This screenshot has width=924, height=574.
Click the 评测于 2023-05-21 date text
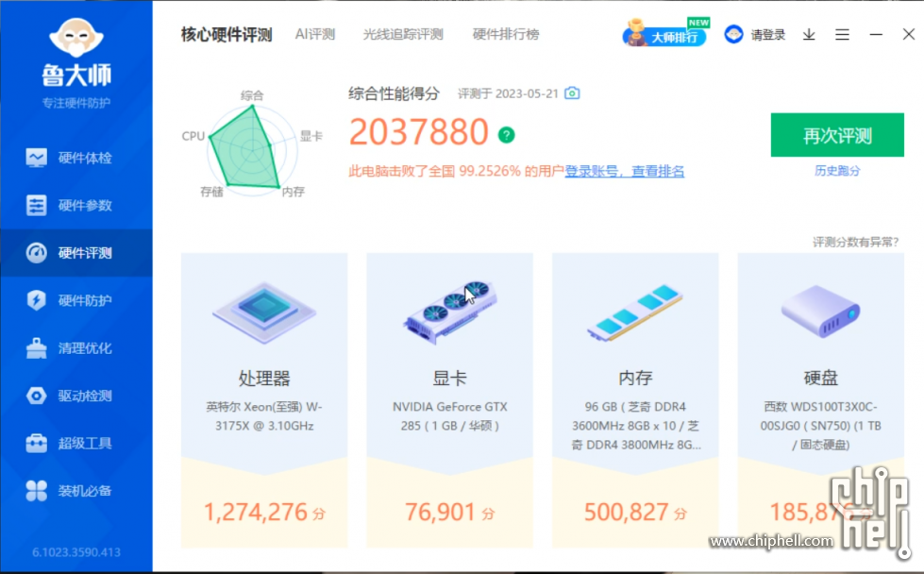tap(508, 93)
